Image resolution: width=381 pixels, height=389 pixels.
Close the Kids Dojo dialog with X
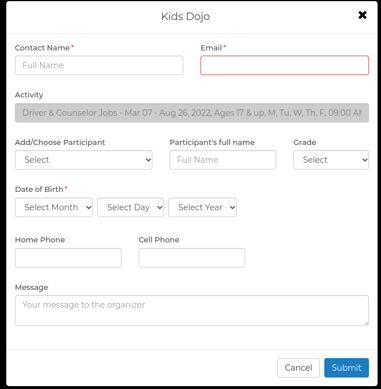click(x=362, y=15)
